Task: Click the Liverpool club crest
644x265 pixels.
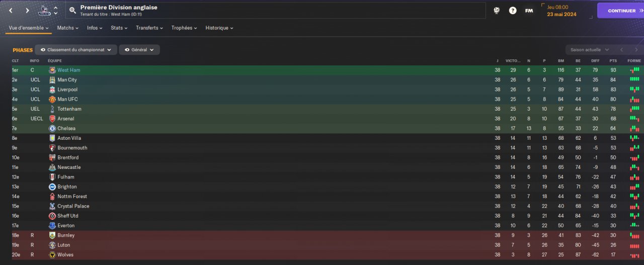Action: (x=52, y=90)
